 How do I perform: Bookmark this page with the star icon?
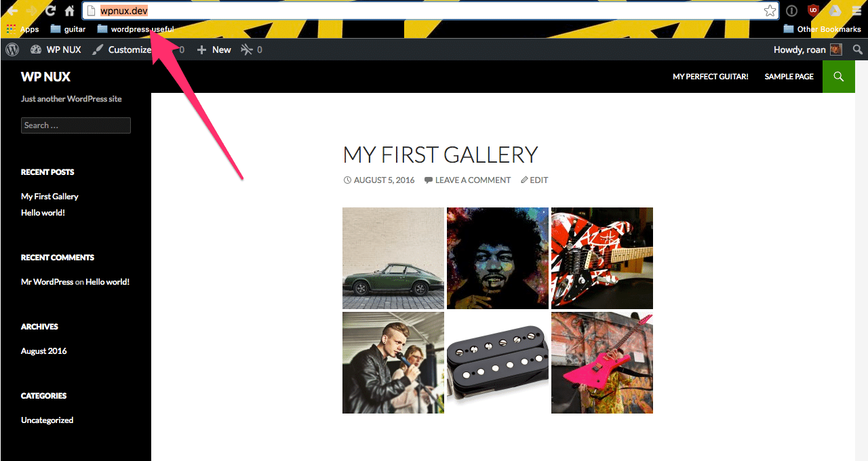point(770,11)
